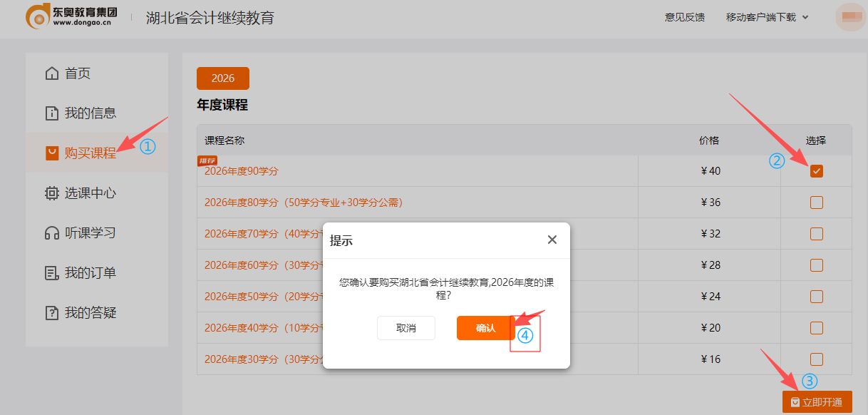
Task: Open the user avatar menu
Action: coord(849,17)
